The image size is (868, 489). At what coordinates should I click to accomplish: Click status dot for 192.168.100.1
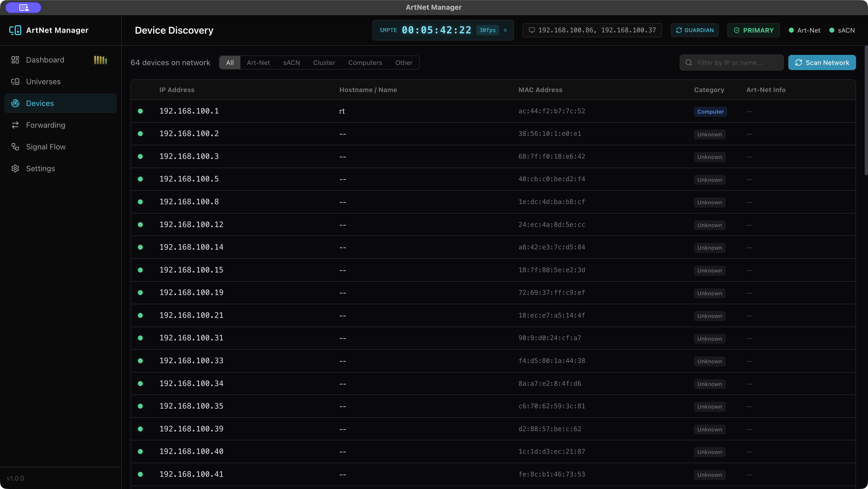click(140, 111)
